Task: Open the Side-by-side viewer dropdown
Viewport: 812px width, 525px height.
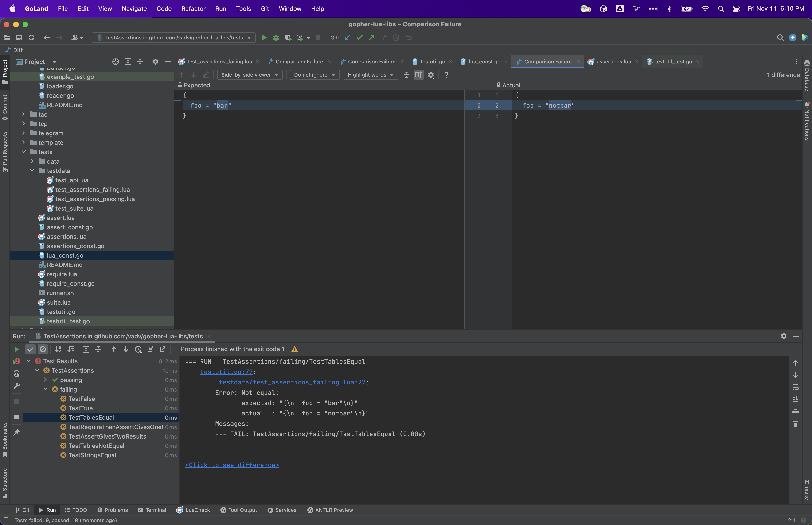Action: tap(250, 75)
